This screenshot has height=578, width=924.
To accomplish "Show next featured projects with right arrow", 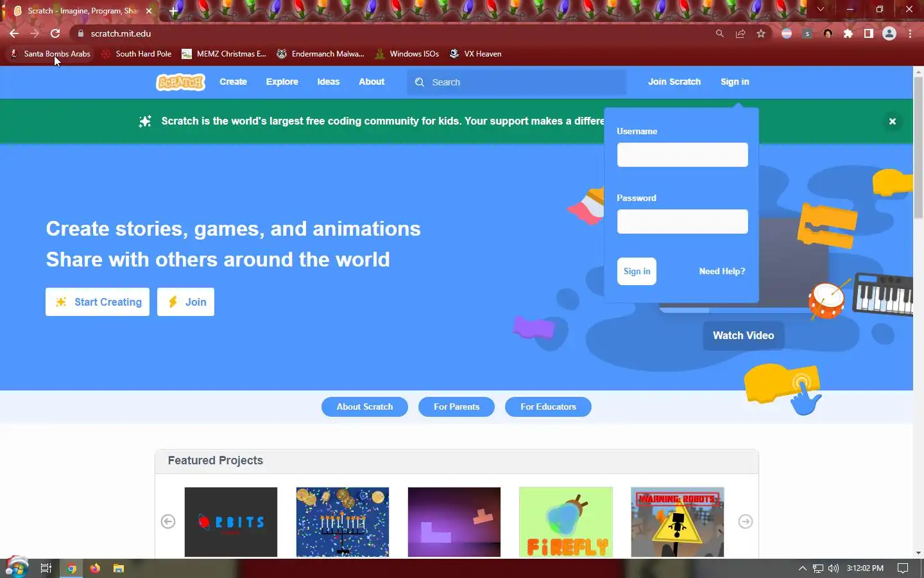I will [745, 521].
